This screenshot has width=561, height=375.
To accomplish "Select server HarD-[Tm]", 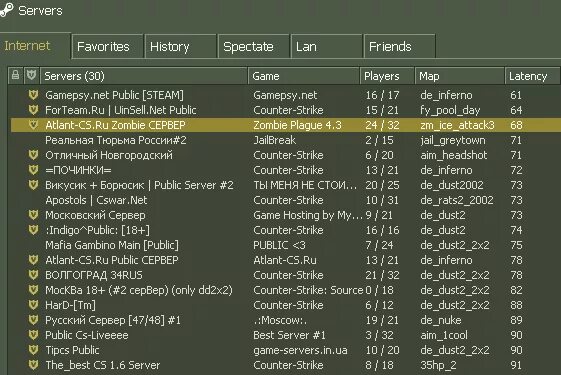I will [x=70, y=306].
